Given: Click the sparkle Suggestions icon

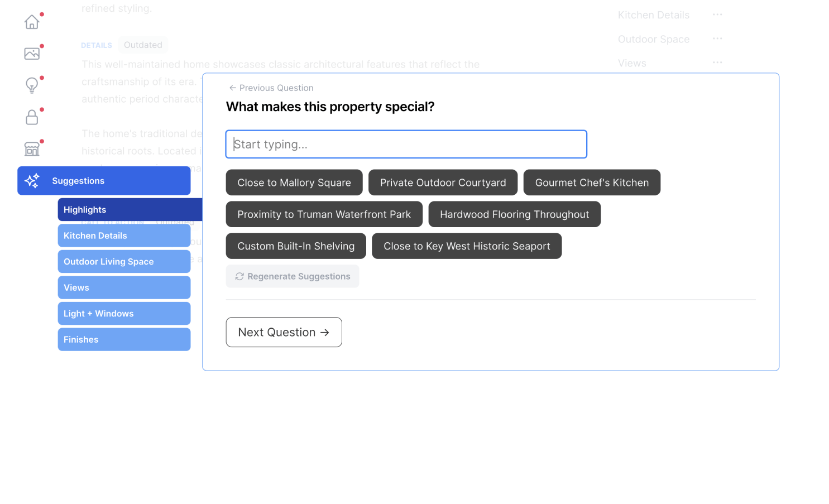Looking at the screenshot, I should (x=32, y=181).
